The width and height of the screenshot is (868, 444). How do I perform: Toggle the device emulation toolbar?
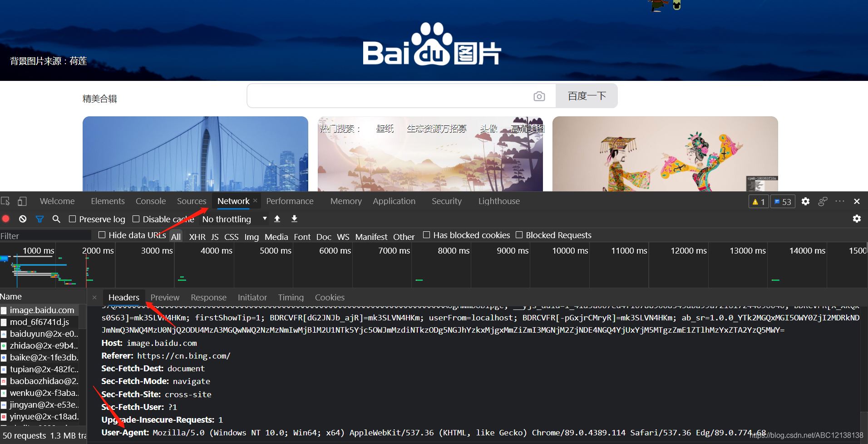22,201
